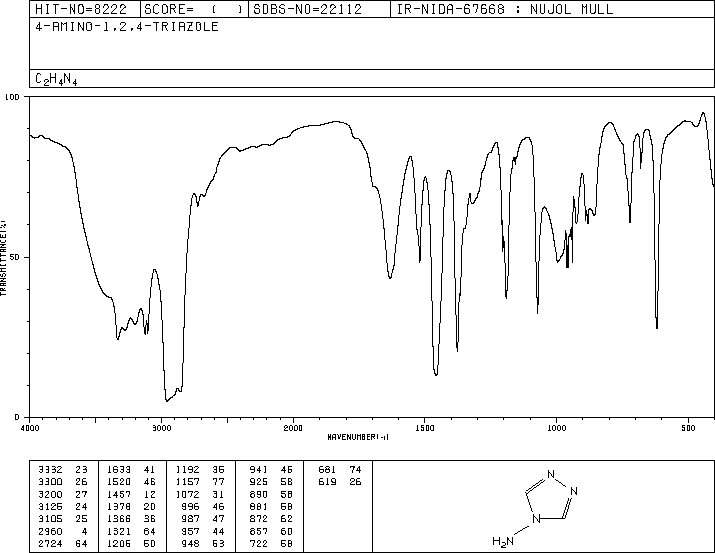
Task: Click the 500 wavenumber axis label
Action: coord(688,428)
